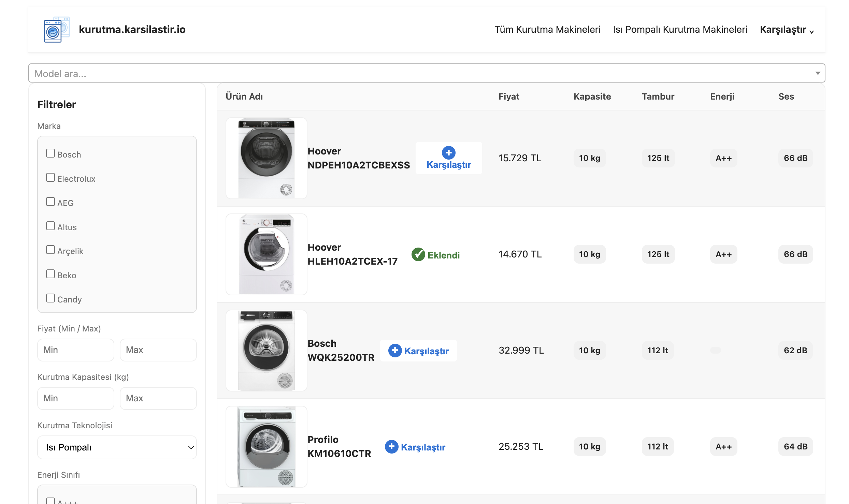Click the plus icon for Hoover NDPEH10A2TCBEXSS
Screen dimensions: 849x504
tap(448, 152)
